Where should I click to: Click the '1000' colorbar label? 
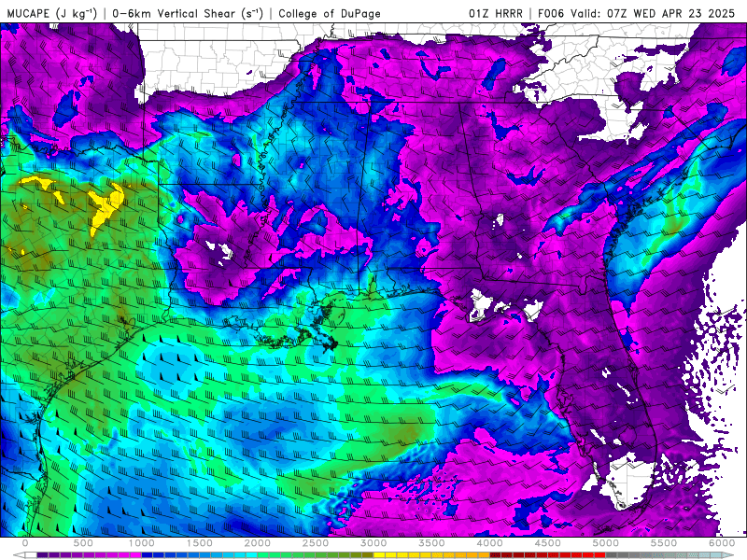pos(142,543)
